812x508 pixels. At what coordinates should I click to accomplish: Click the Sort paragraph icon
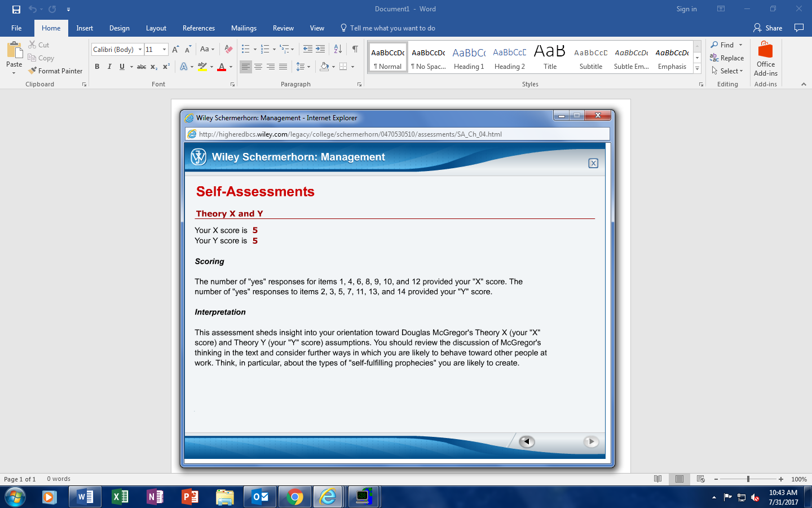click(338, 49)
